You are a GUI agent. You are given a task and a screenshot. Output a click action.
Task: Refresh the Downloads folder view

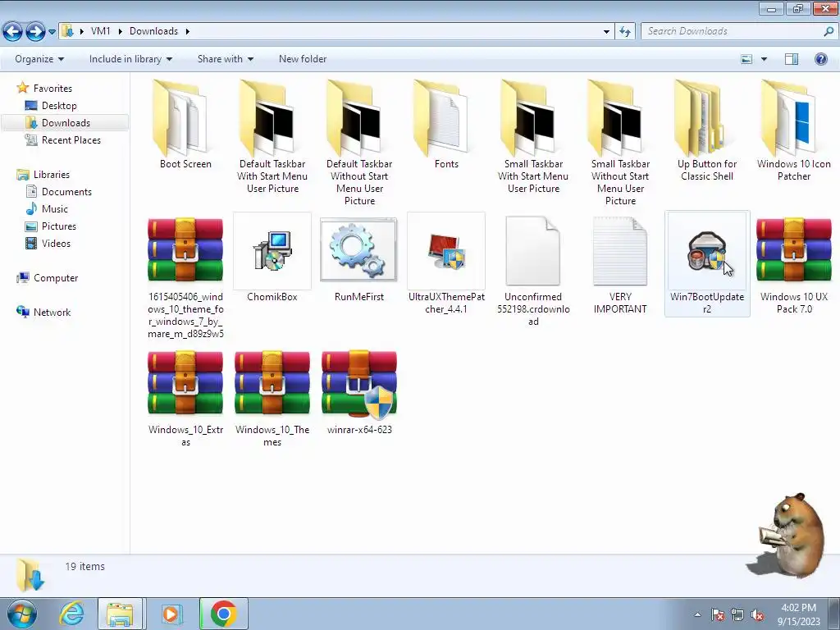pos(624,32)
